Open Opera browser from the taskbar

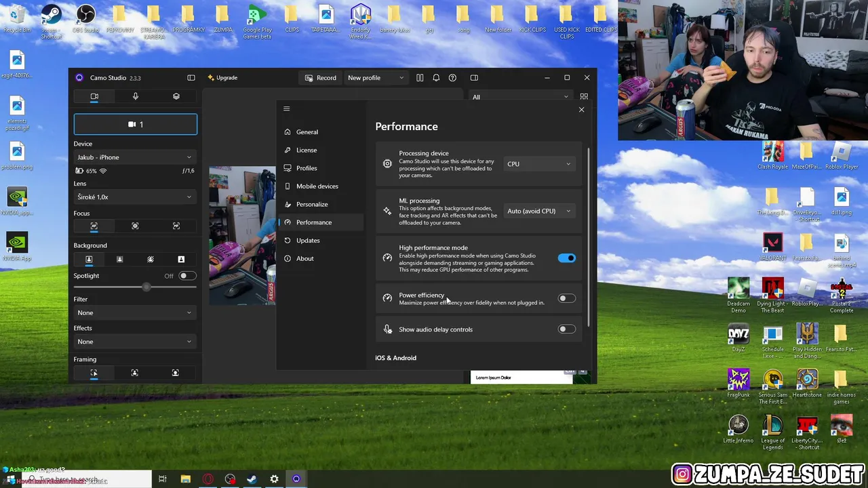[x=208, y=479]
